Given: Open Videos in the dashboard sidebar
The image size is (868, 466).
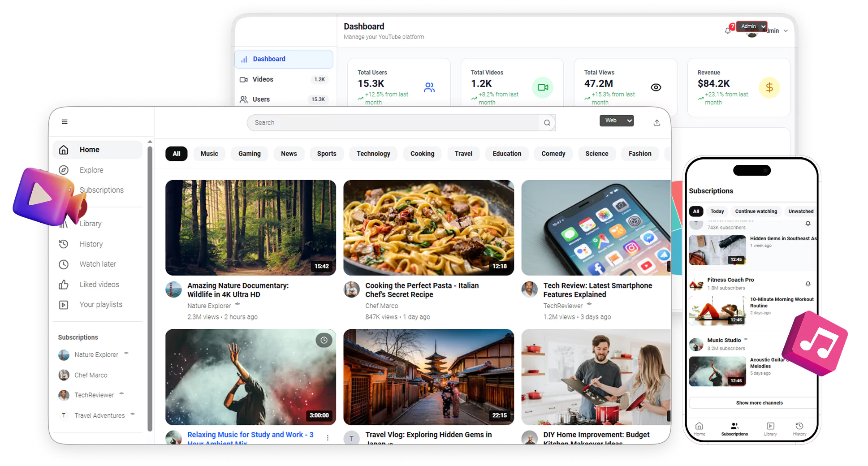Looking at the screenshot, I should pyautogui.click(x=263, y=79).
